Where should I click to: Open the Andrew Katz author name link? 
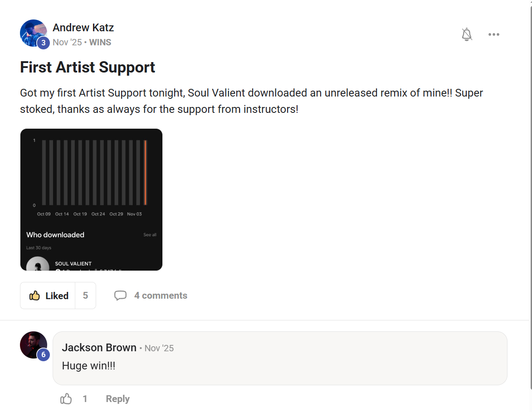(x=83, y=28)
